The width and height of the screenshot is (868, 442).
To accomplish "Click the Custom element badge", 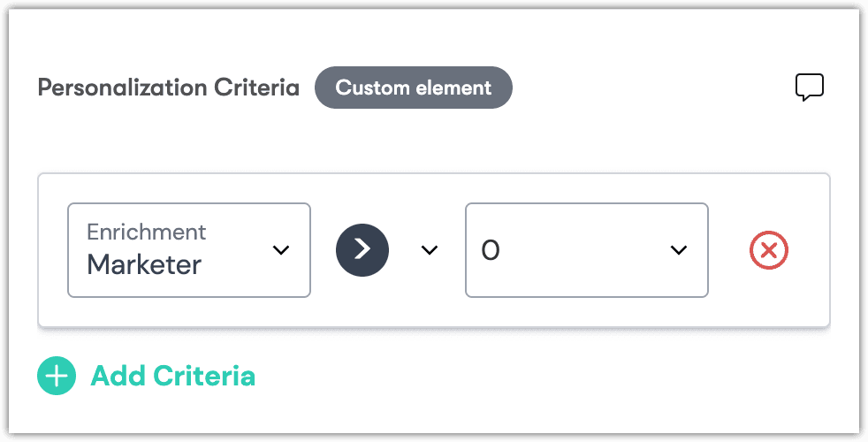I will click(414, 88).
